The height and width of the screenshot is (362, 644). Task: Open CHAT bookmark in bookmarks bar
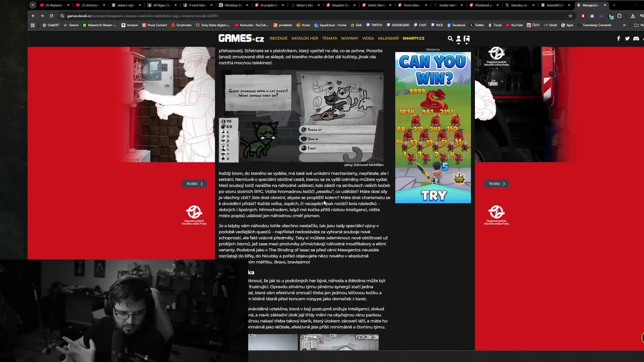pos(420,25)
